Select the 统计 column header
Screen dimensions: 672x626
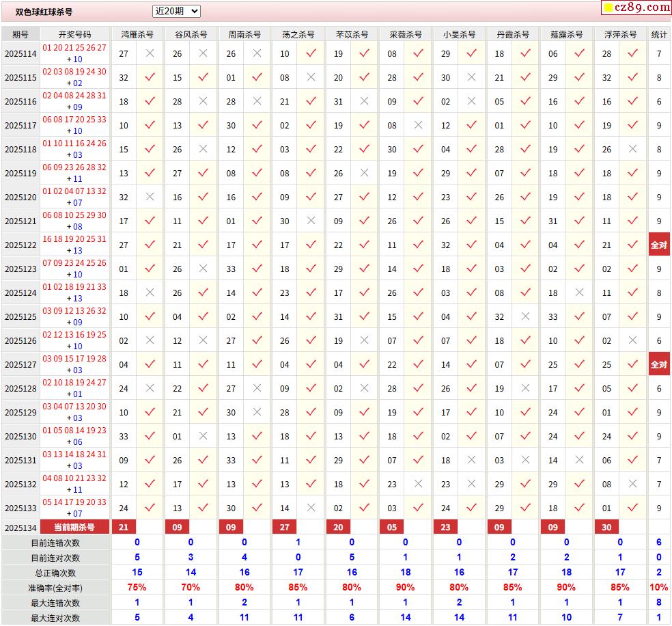click(659, 34)
